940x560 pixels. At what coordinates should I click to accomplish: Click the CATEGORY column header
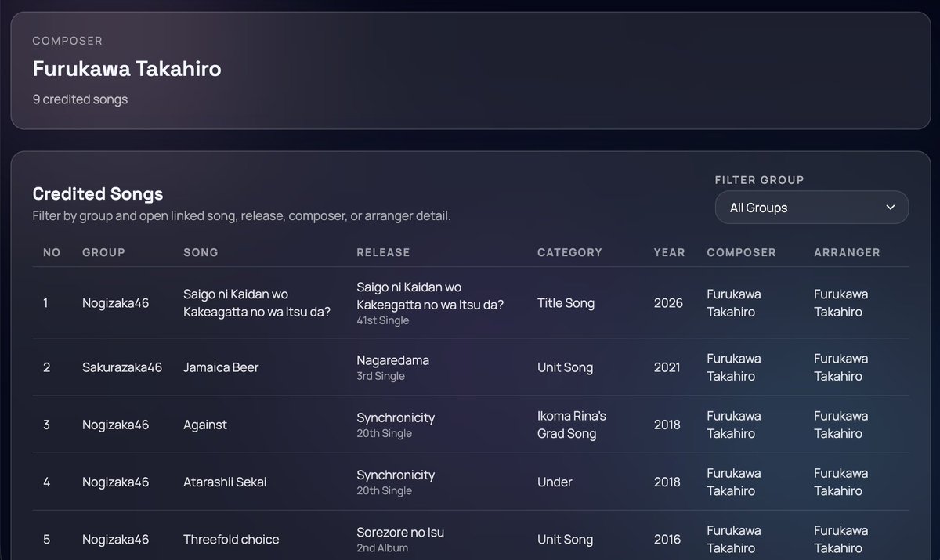tap(569, 252)
